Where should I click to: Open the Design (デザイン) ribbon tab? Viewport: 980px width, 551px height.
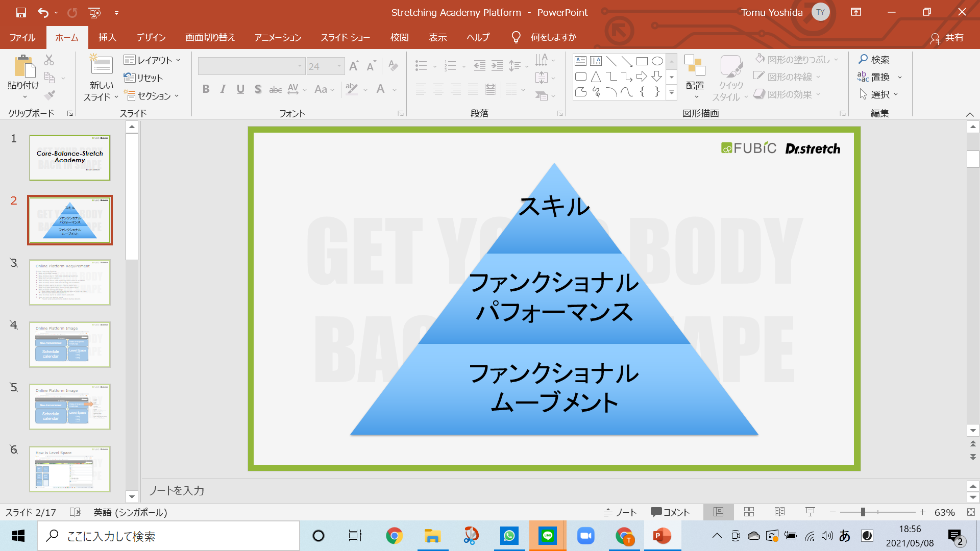pos(151,37)
